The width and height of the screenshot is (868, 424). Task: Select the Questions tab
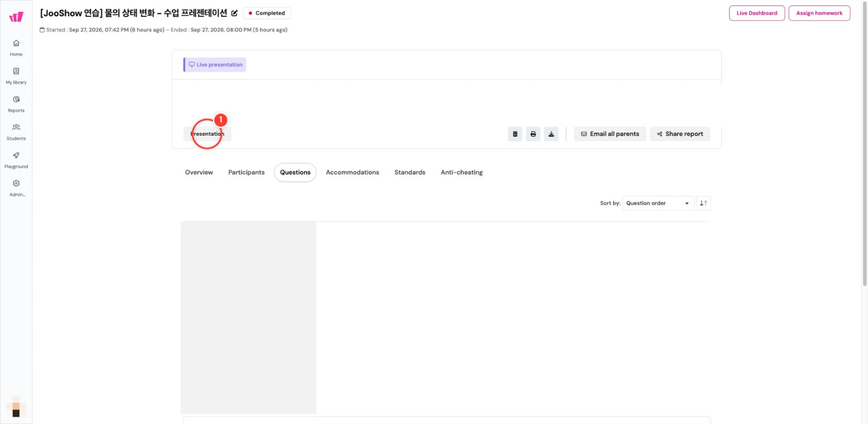point(295,173)
